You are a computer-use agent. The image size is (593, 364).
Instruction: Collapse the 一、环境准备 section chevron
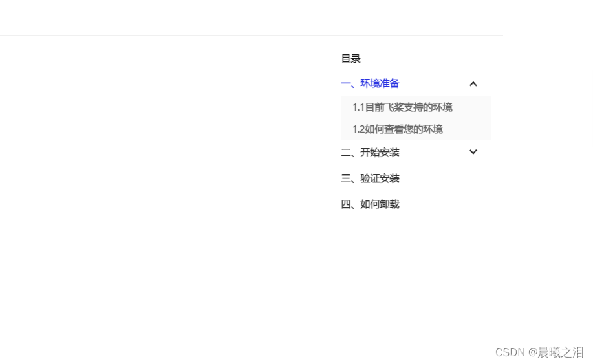(473, 84)
